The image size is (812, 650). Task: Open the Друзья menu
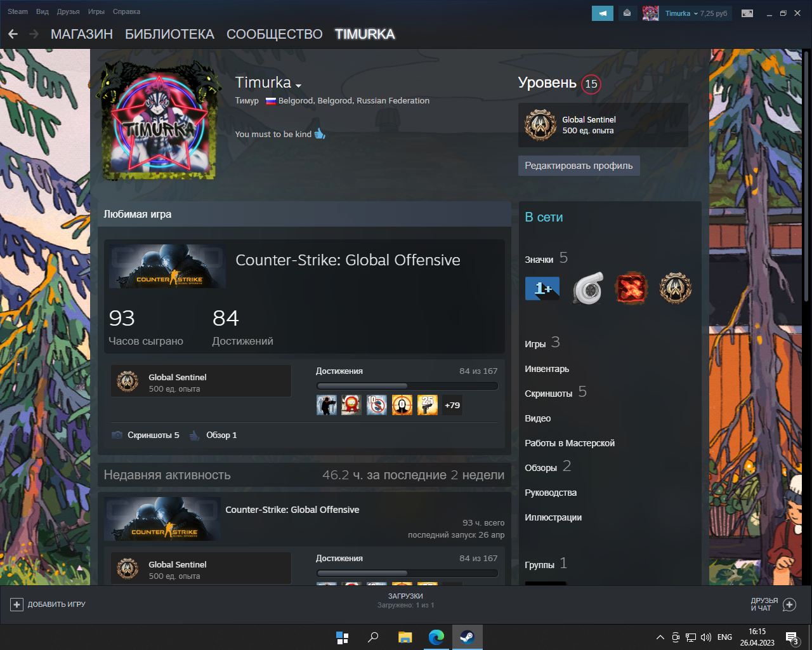click(68, 11)
